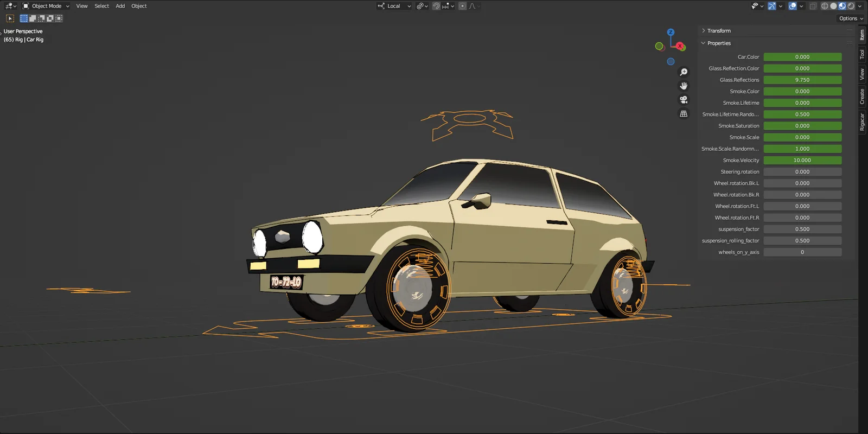
Task: Switch to Material Preview shading
Action: coord(842,6)
